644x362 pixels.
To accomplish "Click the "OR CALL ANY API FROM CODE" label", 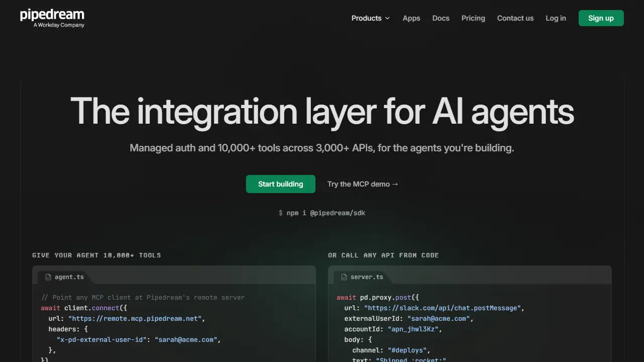I will click(x=383, y=255).
